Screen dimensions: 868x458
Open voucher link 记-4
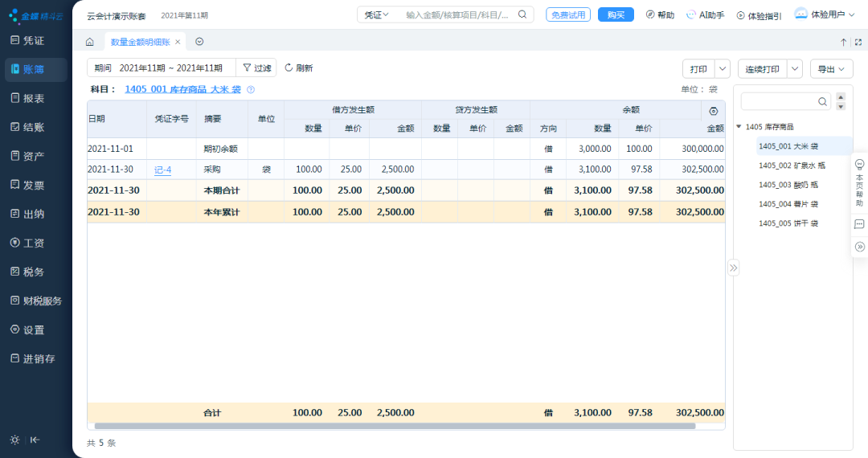click(162, 170)
